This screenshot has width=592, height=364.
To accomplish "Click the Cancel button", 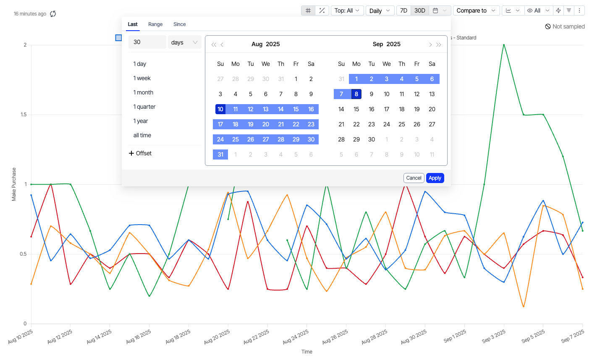I will click(x=414, y=178).
